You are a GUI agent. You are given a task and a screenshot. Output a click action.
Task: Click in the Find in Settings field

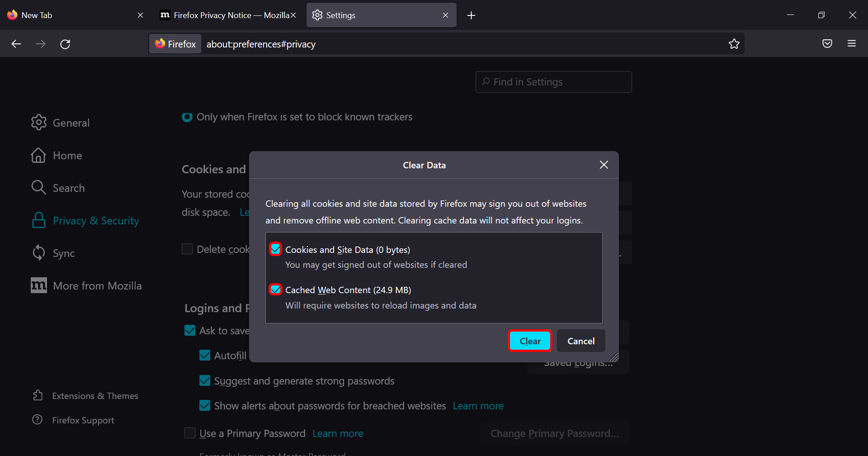553,82
